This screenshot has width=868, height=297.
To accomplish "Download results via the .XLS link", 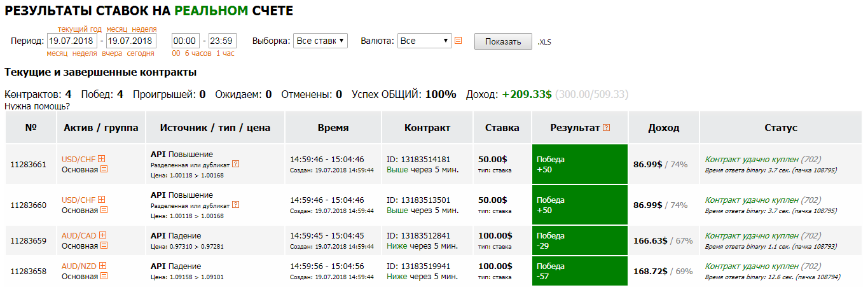I will pyautogui.click(x=544, y=42).
